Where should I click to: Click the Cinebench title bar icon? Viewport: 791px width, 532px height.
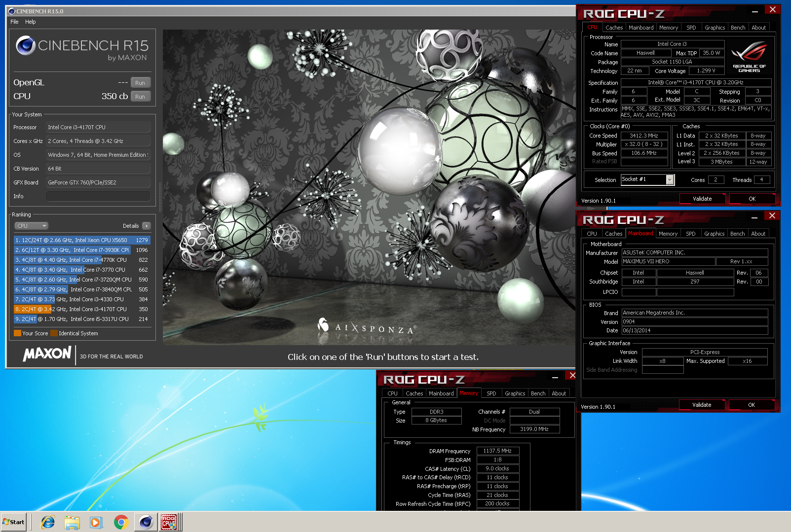click(12, 11)
